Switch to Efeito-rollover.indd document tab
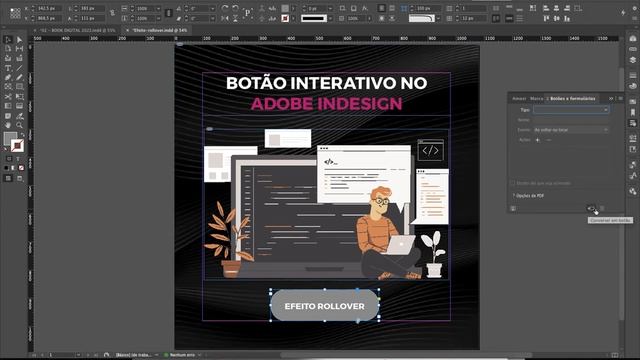 (x=160, y=30)
